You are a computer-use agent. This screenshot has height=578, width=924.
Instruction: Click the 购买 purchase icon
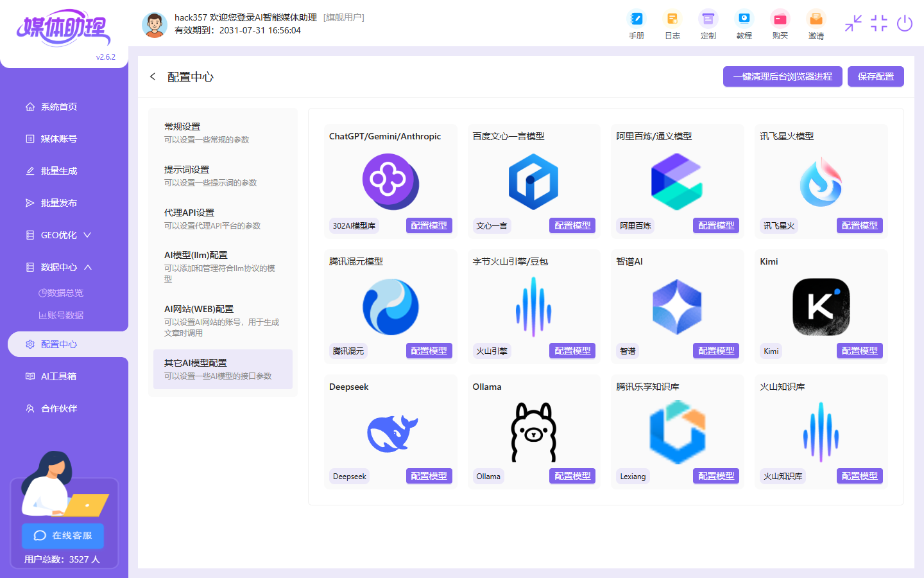(x=780, y=25)
